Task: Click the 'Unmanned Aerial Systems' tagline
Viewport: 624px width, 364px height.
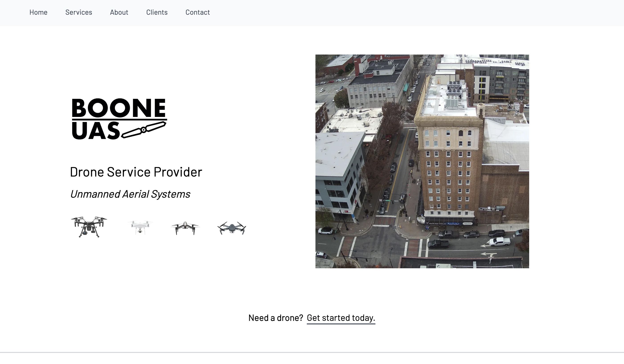Action: tap(130, 194)
